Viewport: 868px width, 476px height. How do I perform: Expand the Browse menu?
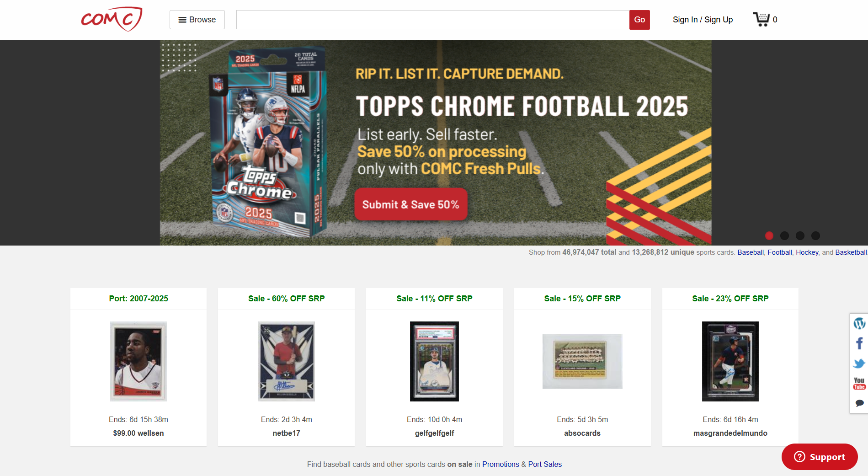(197, 20)
